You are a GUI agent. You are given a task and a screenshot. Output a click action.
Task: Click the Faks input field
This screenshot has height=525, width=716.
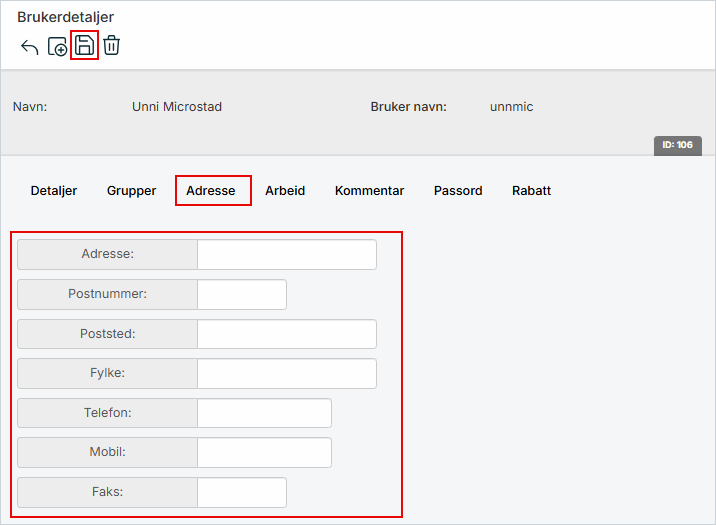pos(241,493)
